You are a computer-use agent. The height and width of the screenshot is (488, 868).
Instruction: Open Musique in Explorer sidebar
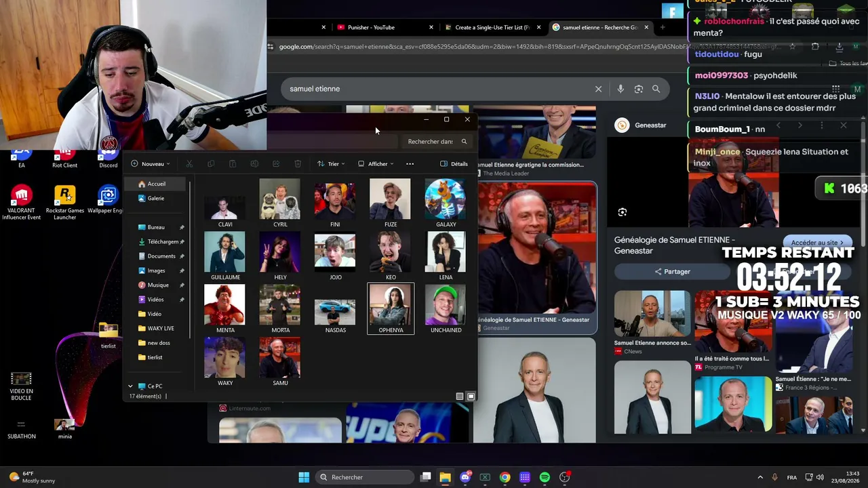click(154, 285)
